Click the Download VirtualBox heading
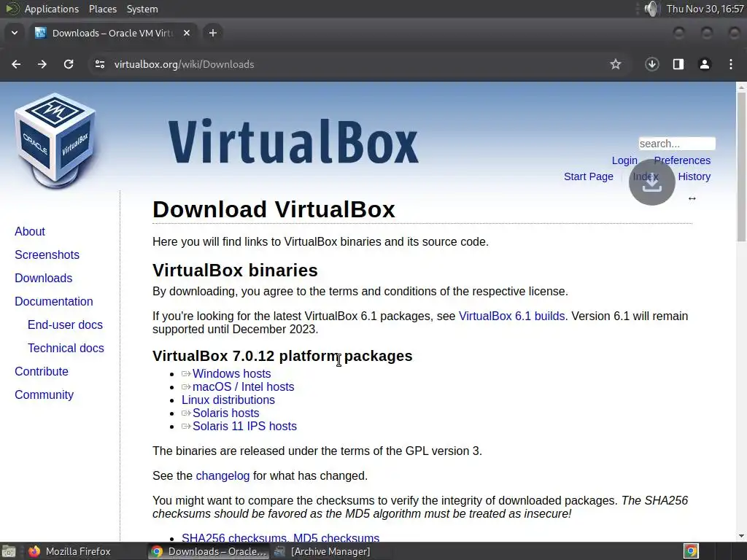747x560 pixels. point(274,209)
